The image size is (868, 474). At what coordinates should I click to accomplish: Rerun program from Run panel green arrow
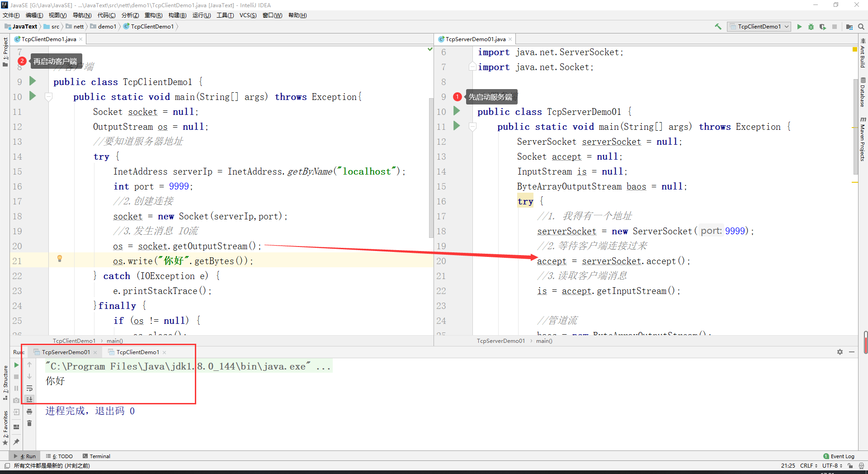coord(16,365)
